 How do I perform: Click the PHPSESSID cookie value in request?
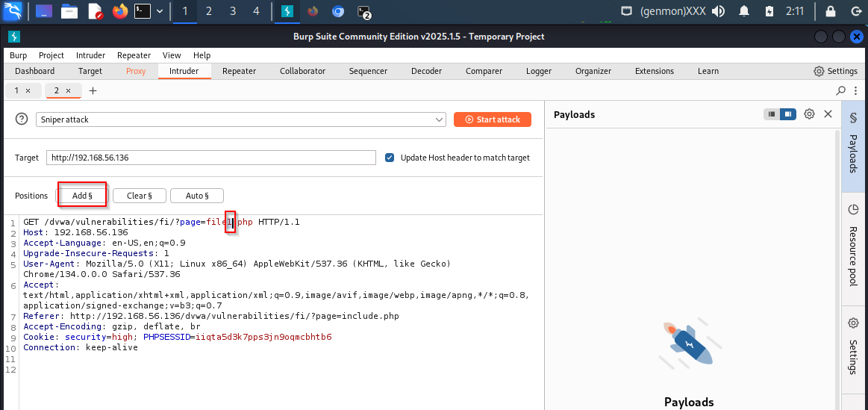point(264,337)
